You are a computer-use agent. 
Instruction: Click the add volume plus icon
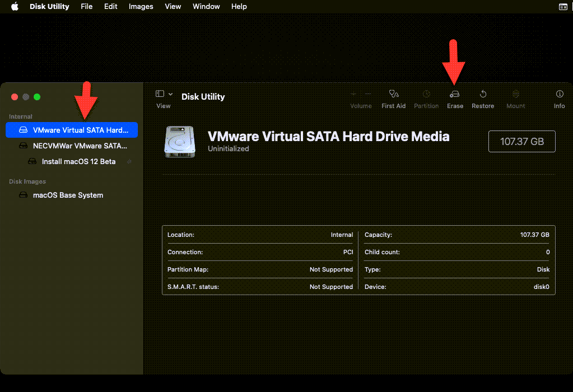(354, 94)
